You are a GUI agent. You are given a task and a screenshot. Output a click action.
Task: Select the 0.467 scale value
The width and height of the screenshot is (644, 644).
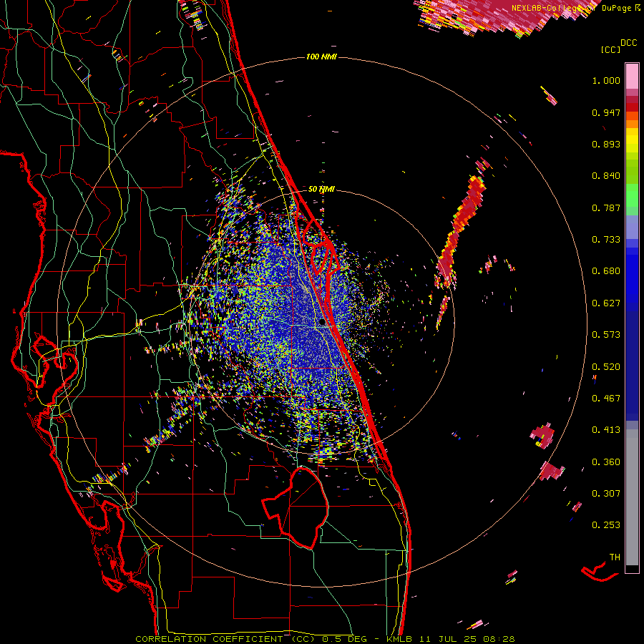click(x=606, y=399)
